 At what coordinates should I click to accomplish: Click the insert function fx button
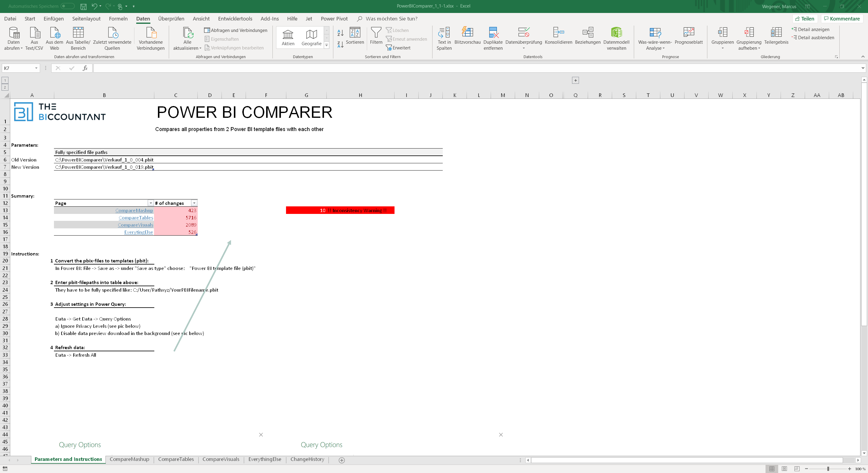coord(85,68)
